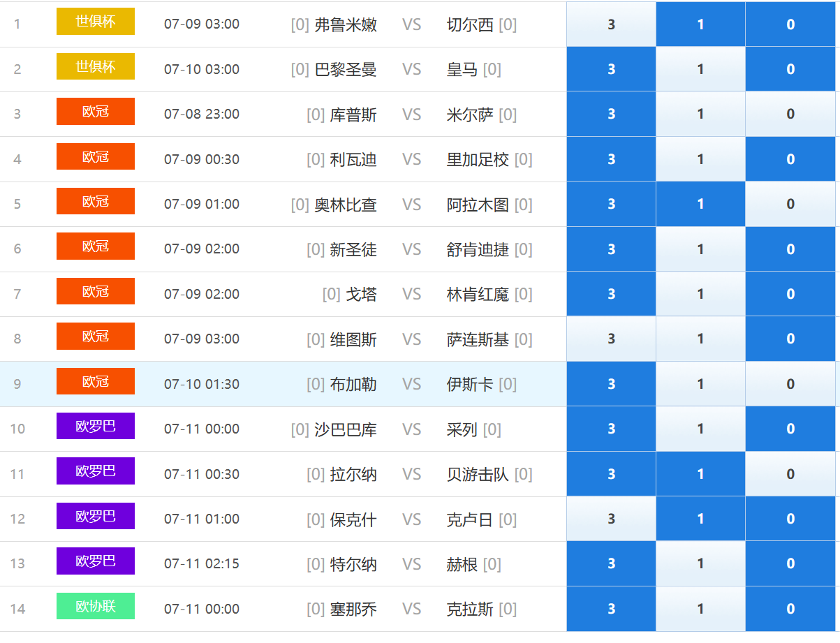Toggle result 3 for 利瓦迪 vs 里加足校
840x643 pixels.
point(611,159)
